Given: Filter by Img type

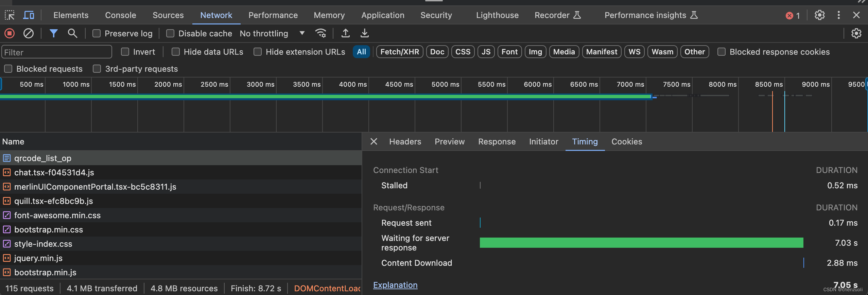Looking at the screenshot, I should click(535, 52).
